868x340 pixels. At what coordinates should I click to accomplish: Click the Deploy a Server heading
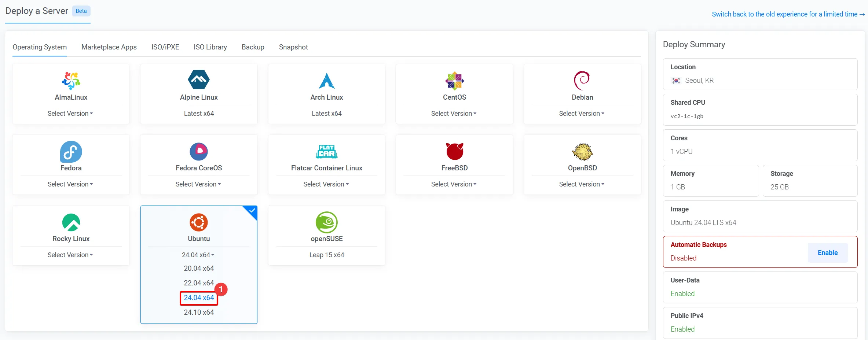(37, 11)
